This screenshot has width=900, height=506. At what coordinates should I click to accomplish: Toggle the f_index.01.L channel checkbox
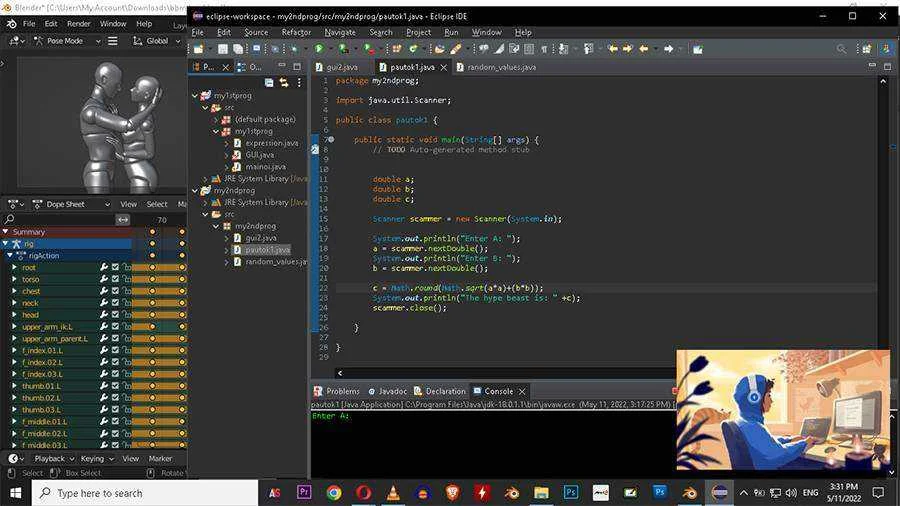click(115, 350)
